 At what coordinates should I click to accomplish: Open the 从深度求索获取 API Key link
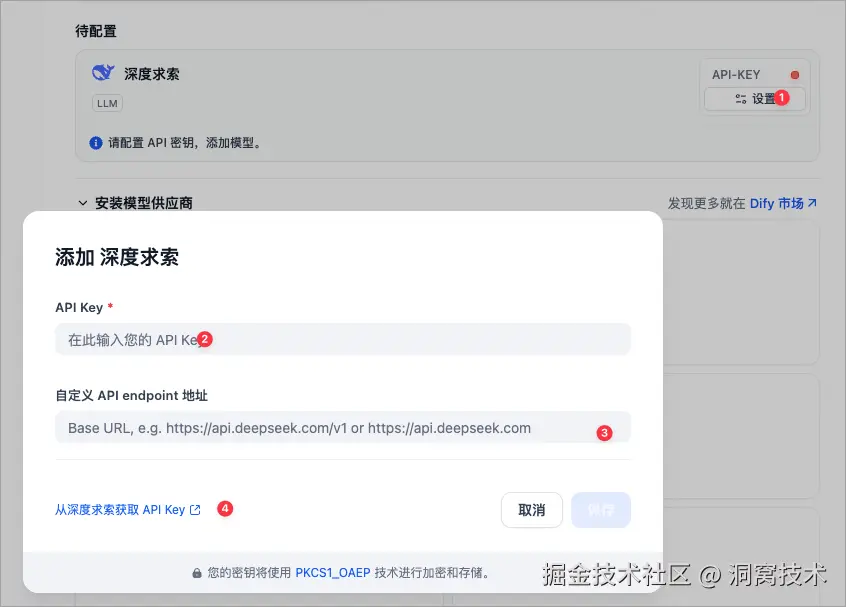(x=128, y=510)
